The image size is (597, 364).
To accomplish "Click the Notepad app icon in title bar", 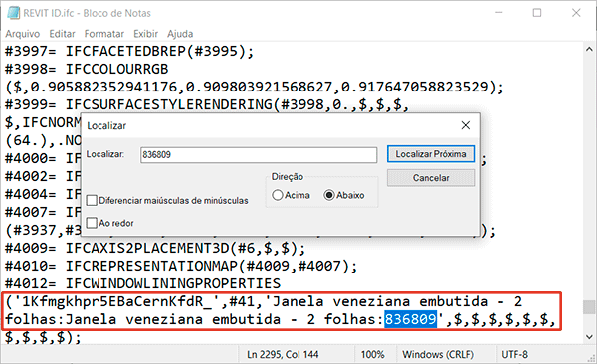I will [x=13, y=13].
